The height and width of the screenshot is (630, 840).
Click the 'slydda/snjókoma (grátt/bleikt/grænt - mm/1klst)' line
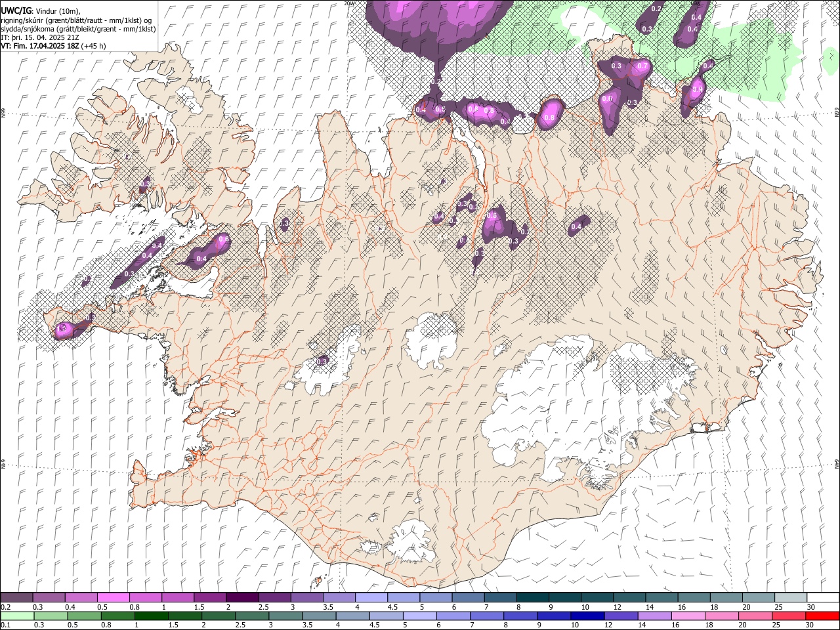[78, 29]
